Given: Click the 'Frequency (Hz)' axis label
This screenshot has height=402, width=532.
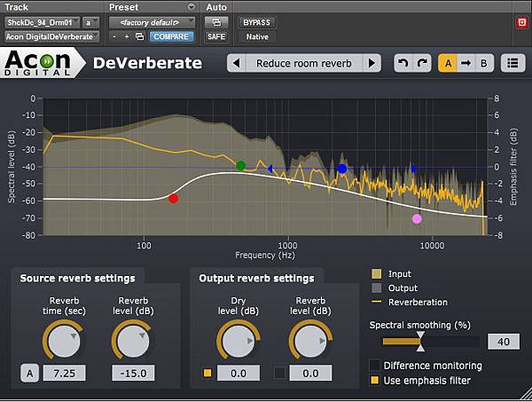Looking at the screenshot, I should point(265,256).
